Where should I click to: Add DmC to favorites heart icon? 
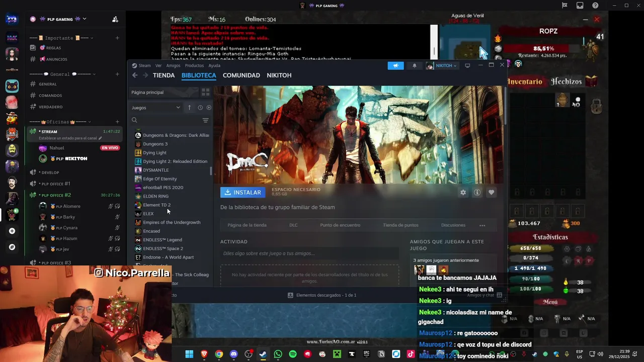click(x=491, y=193)
